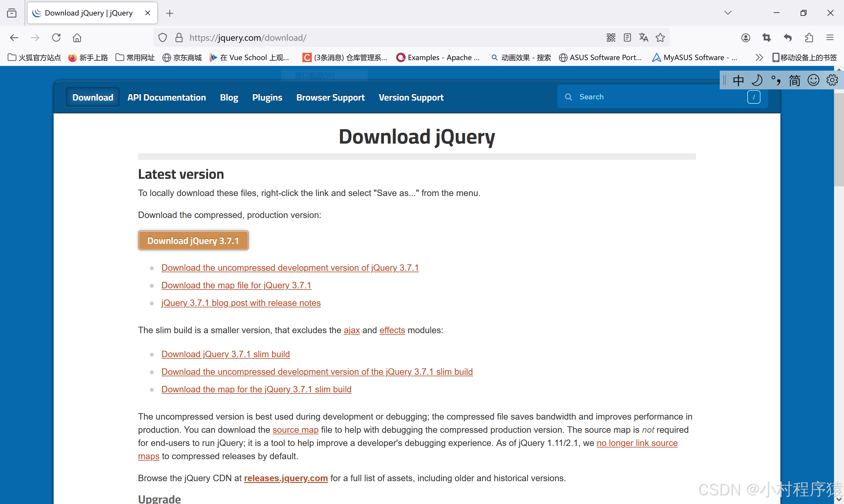Viewport: 844px width, 504px height.
Task: Open the Firefox account icon
Action: pos(746,38)
